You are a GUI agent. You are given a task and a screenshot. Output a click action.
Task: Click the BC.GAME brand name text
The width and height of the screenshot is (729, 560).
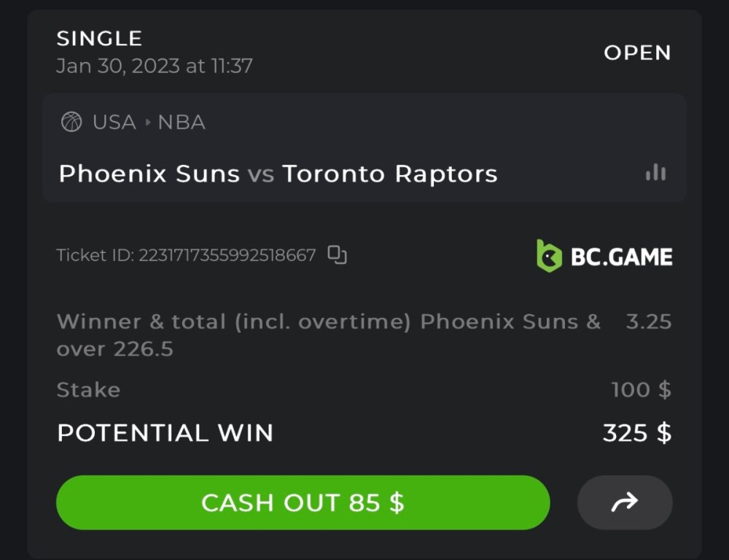(x=621, y=257)
